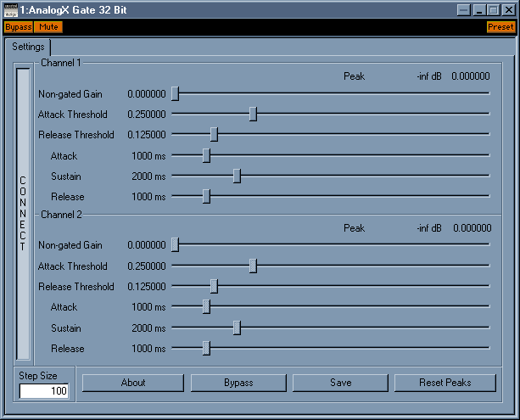The image size is (520, 420).
Task: Save the current gate settings
Action: point(340,383)
